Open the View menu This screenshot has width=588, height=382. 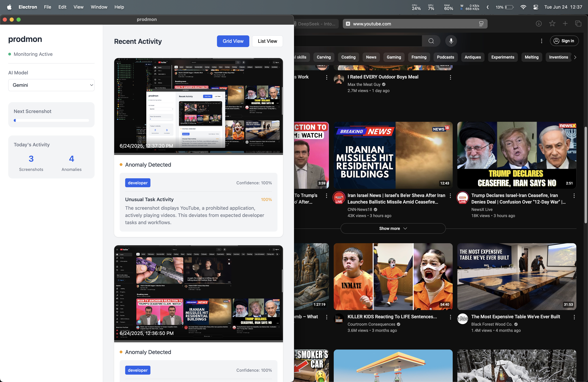[78, 7]
